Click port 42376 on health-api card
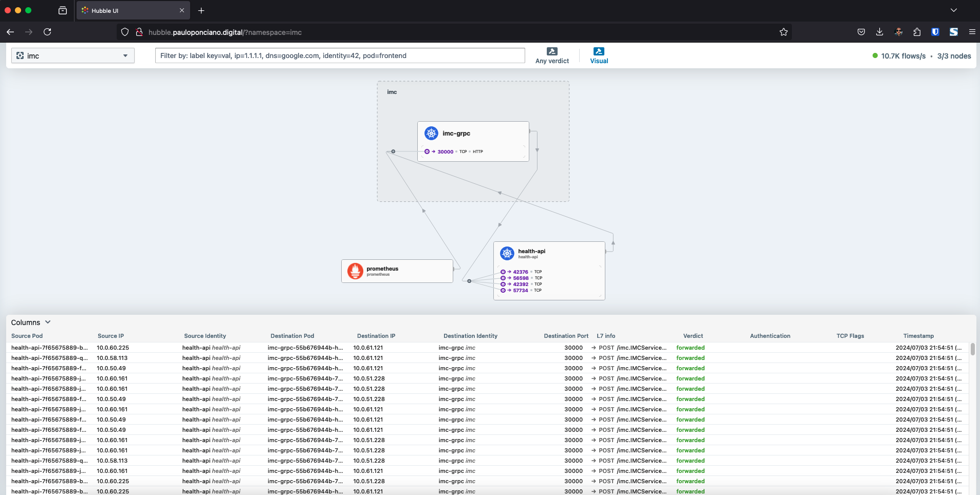This screenshot has width=980, height=495. pos(520,272)
